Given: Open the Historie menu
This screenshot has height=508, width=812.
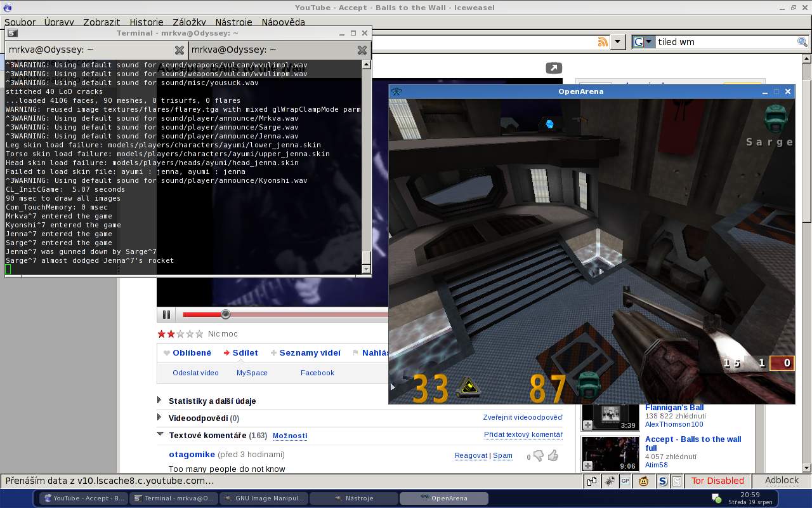Looking at the screenshot, I should pos(147,22).
